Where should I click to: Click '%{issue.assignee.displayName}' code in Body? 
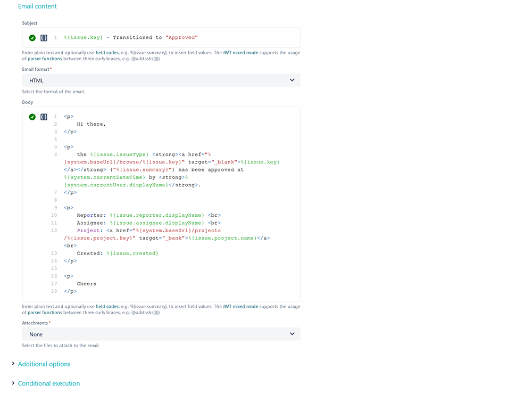(x=157, y=223)
